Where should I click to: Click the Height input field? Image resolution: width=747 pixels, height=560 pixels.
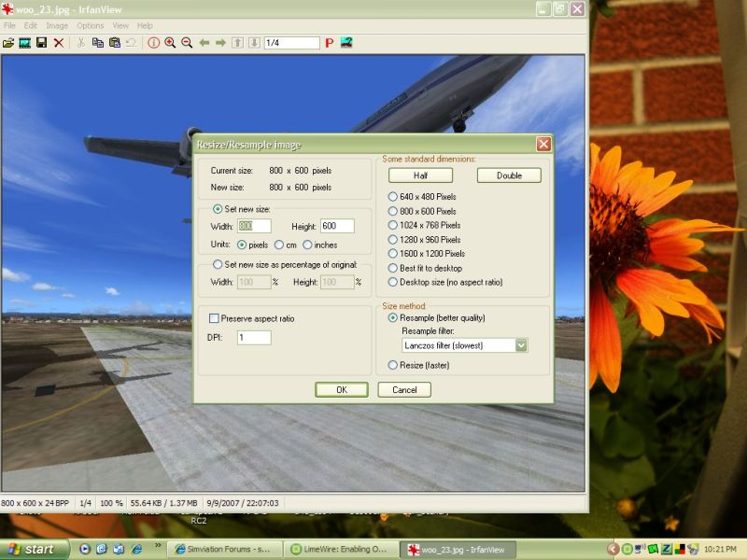tap(336, 226)
